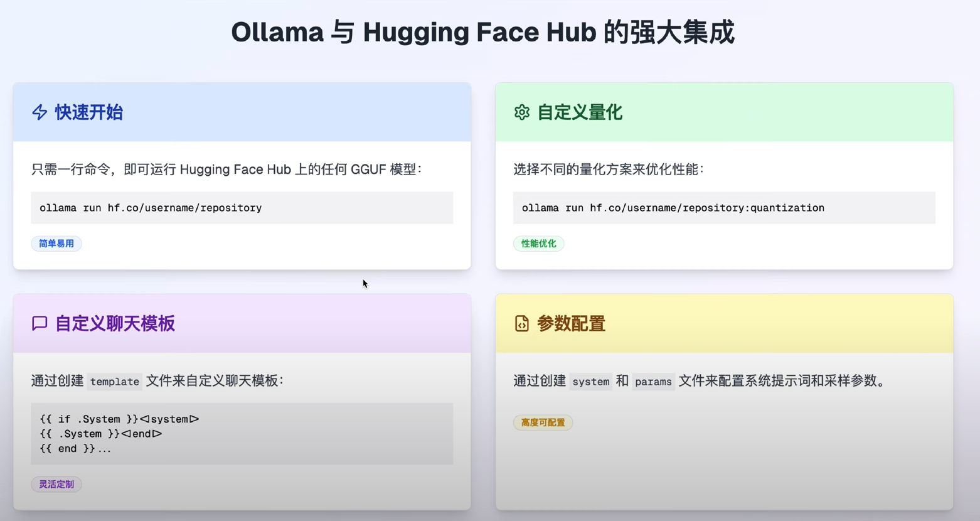This screenshot has height=521, width=980.
Task: Select the 性能优化 badge
Action: [x=539, y=244]
